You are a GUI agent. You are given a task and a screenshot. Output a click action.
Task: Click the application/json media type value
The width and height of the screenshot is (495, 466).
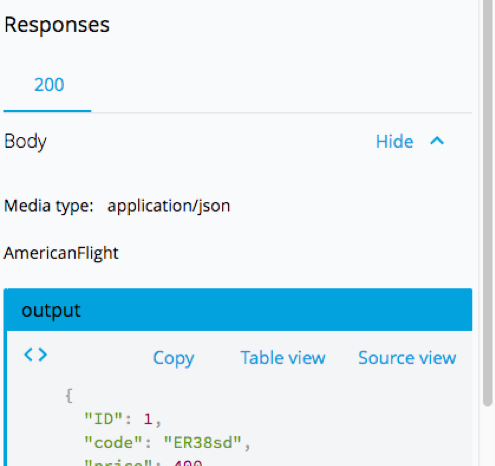[x=169, y=206]
